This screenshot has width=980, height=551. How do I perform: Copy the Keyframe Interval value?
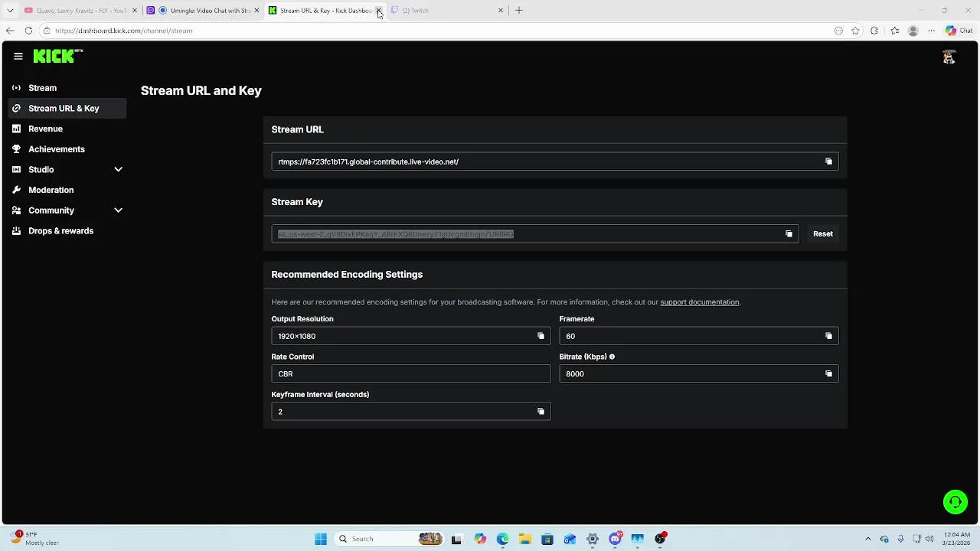(x=541, y=412)
